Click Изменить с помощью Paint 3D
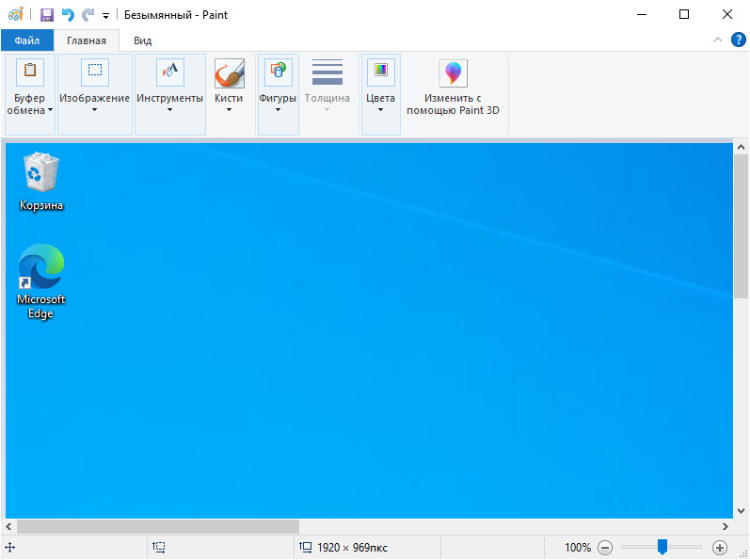 pos(453,88)
